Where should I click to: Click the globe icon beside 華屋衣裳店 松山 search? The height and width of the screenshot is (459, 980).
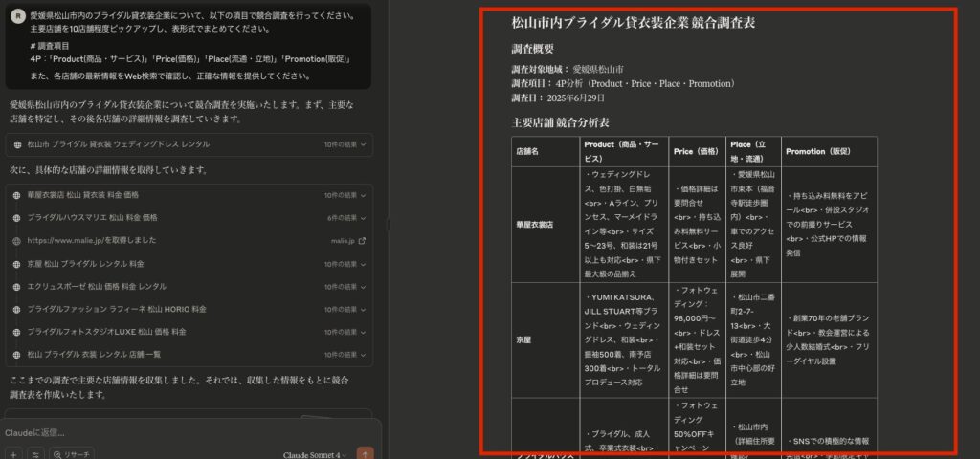(x=17, y=195)
